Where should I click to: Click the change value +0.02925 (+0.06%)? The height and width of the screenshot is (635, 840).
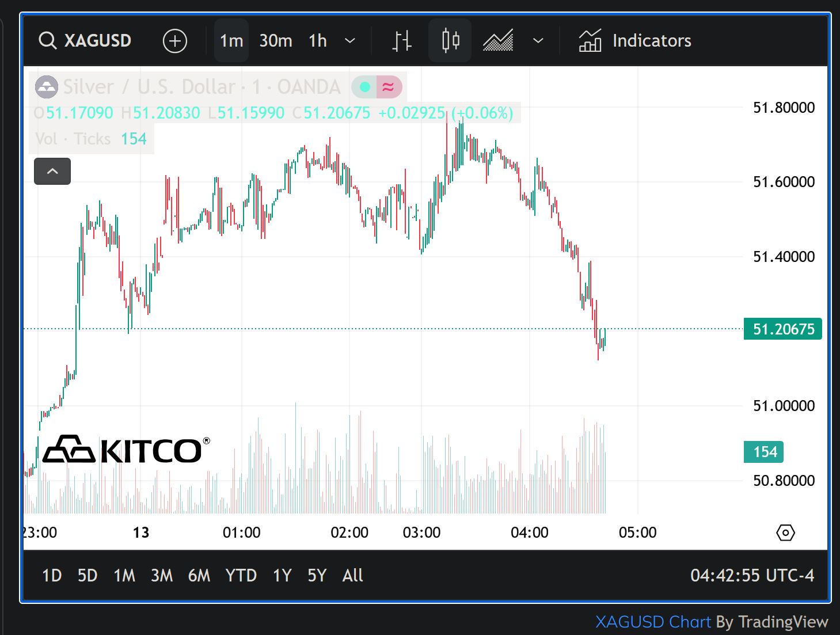446,113
